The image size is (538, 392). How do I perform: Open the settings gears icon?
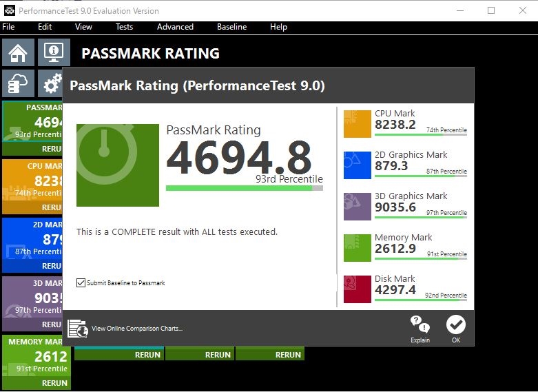50,83
